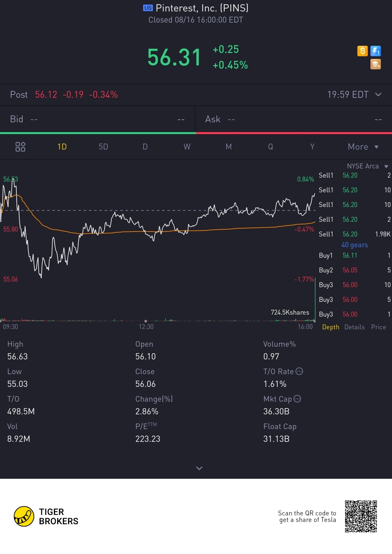Click the Close value 56.06

click(x=145, y=384)
